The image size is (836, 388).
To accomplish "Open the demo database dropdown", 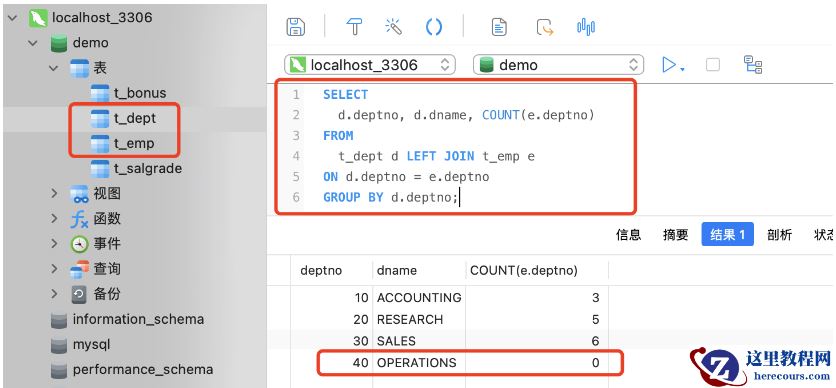I will coord(558,65).
